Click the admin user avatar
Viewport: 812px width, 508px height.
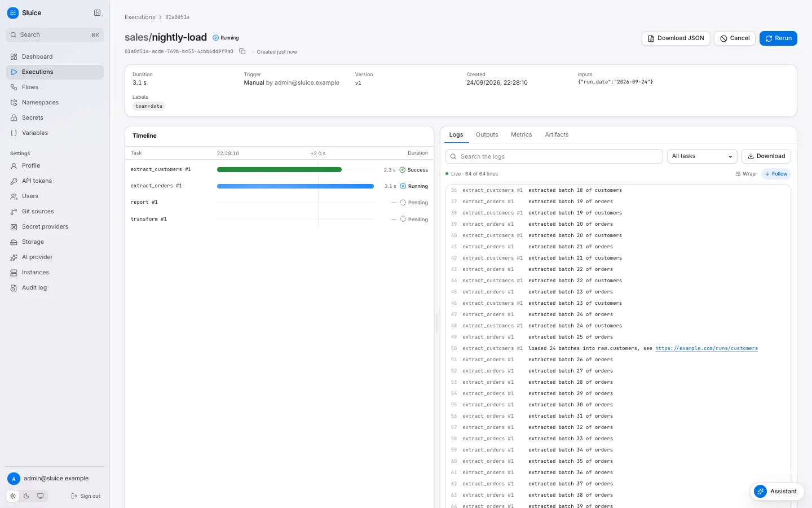(x=14, y=479)
